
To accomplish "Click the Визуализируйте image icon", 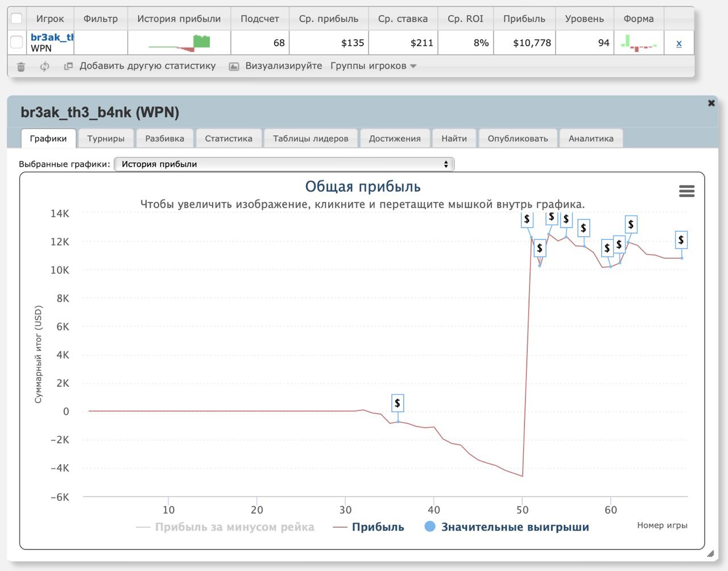I will (x=234, y=67).
